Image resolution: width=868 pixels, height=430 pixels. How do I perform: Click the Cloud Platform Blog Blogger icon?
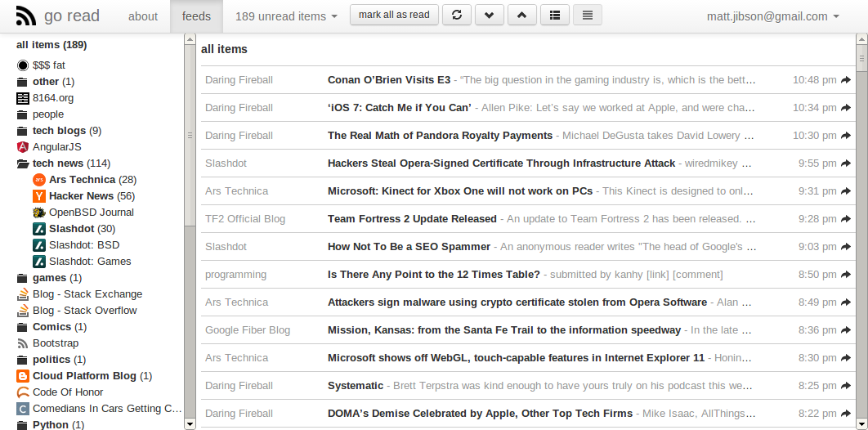[x=23, y=376]
